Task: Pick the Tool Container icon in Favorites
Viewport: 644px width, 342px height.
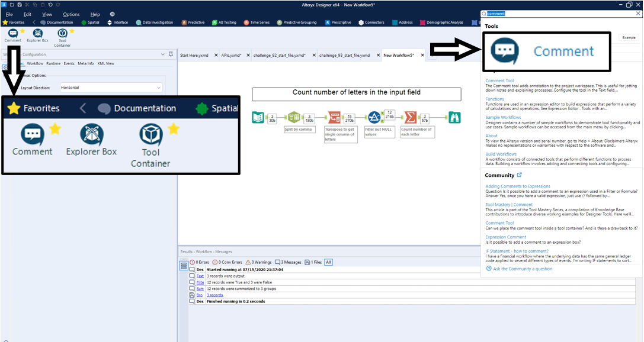Action: pyautogui.click(x=62, y=35)
